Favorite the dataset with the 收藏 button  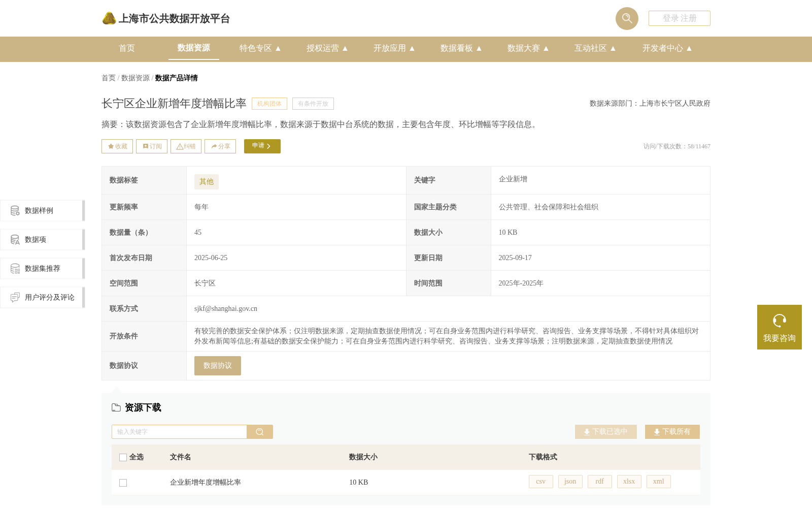[x=117, y=146]
